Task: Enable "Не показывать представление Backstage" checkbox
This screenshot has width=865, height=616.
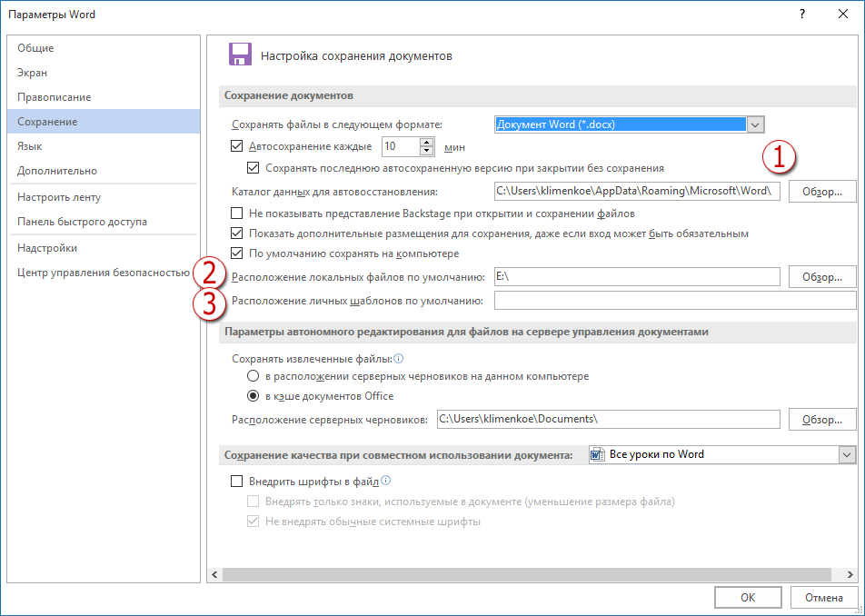Action: point(236,213)
